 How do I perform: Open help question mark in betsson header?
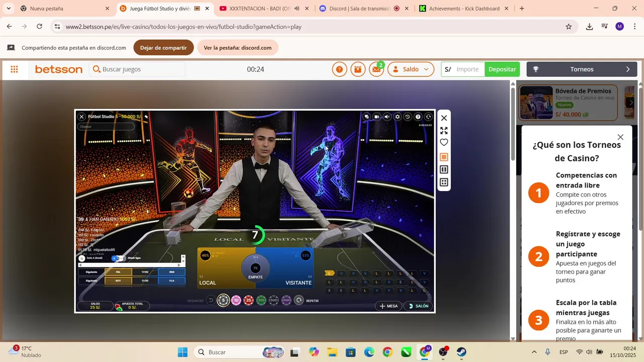340,69
